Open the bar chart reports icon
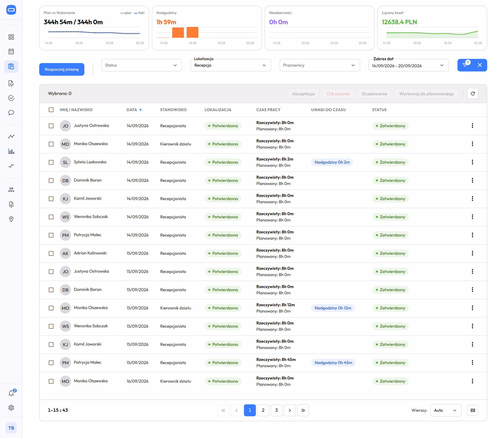The image size is (504, 438). pyautogui.click(x=11, y=151)
